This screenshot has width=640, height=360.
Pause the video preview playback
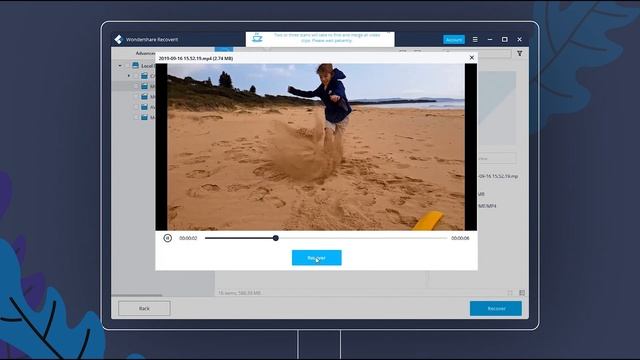click(x=167, y=238)
